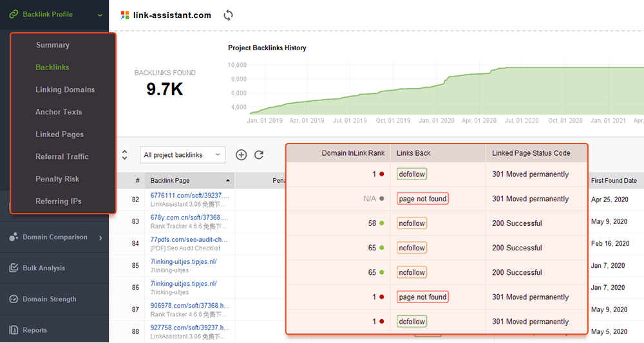Click the # column header

click(x=138, y=181)
